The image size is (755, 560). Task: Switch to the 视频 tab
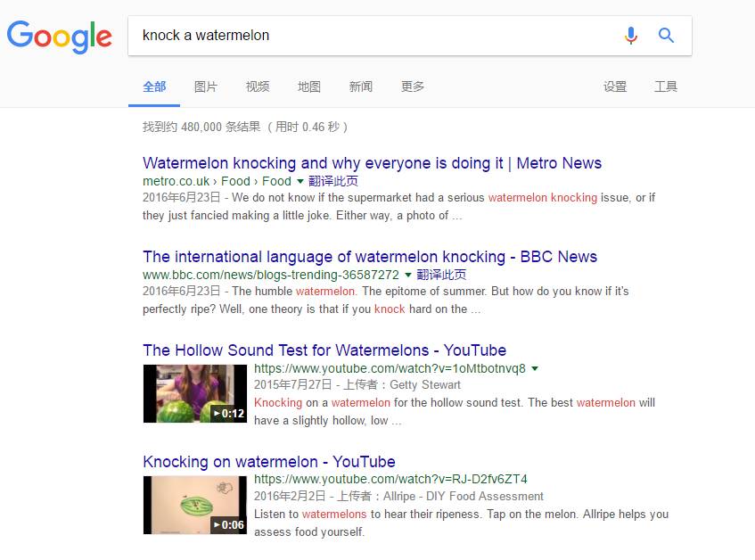(258, 86)
